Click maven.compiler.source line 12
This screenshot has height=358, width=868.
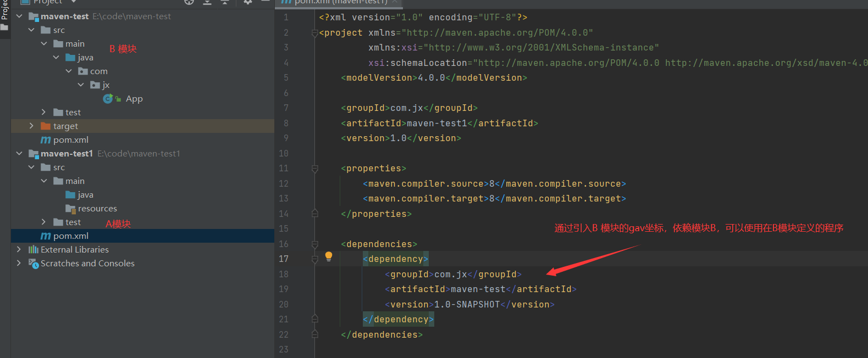click(x=495, y=184)
